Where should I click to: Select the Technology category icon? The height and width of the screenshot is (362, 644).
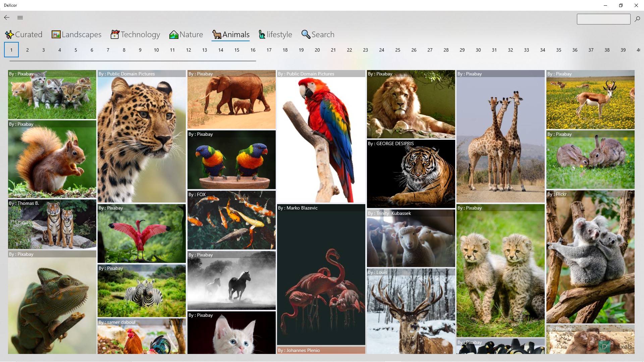click(x=115, y=35)
